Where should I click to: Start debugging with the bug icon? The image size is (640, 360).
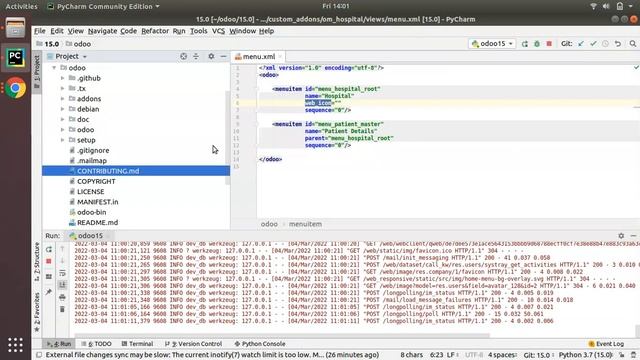tap(537, 44)
